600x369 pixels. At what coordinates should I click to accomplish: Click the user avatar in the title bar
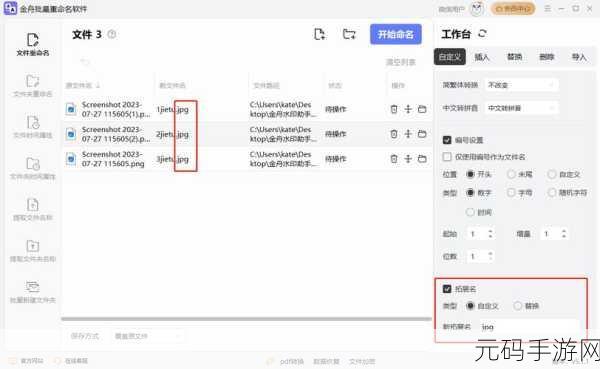[476, 9]
